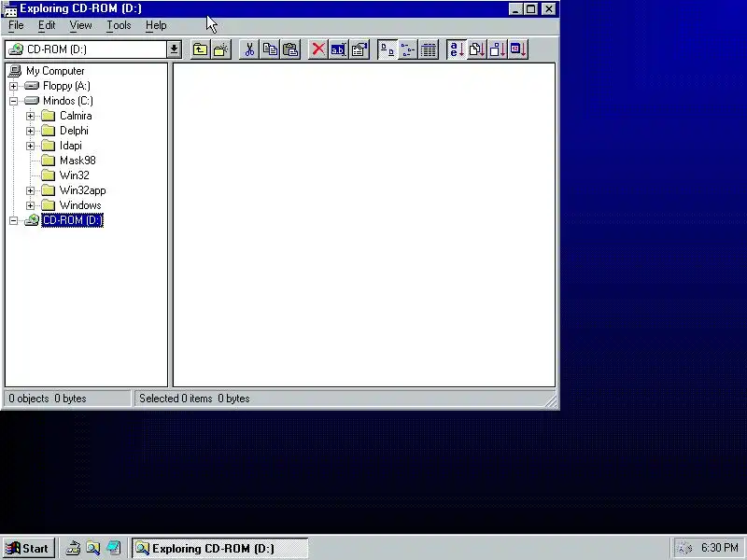Click the Rename toolbar icon

339,49
